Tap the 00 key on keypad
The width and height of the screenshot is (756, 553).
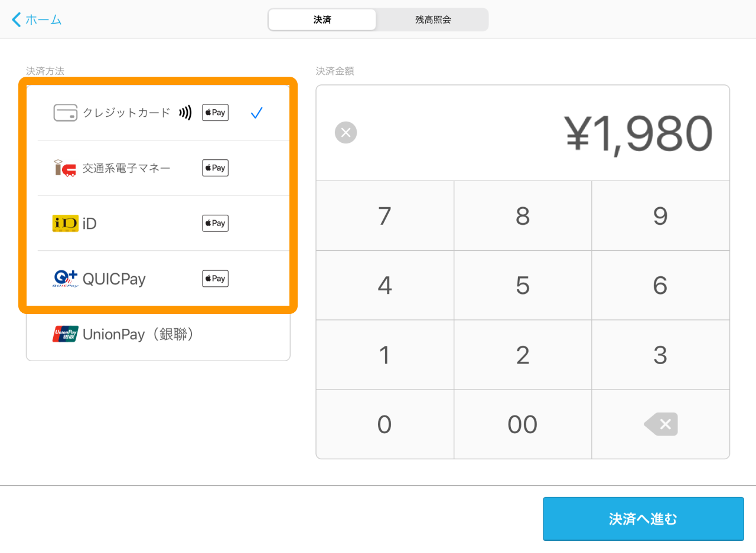pos(523,424)
